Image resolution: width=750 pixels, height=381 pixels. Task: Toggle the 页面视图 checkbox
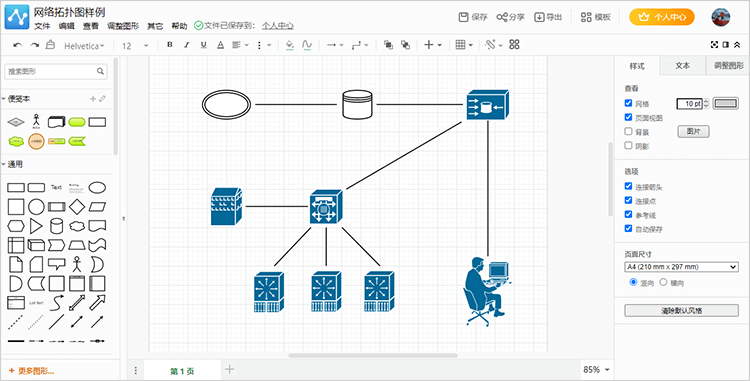[x=629, y=117]
